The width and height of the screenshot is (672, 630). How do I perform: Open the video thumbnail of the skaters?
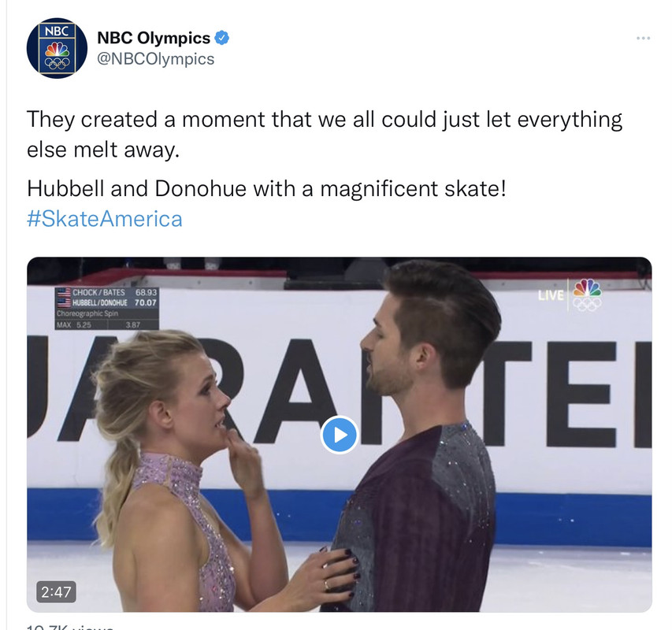tap(340, 434)
